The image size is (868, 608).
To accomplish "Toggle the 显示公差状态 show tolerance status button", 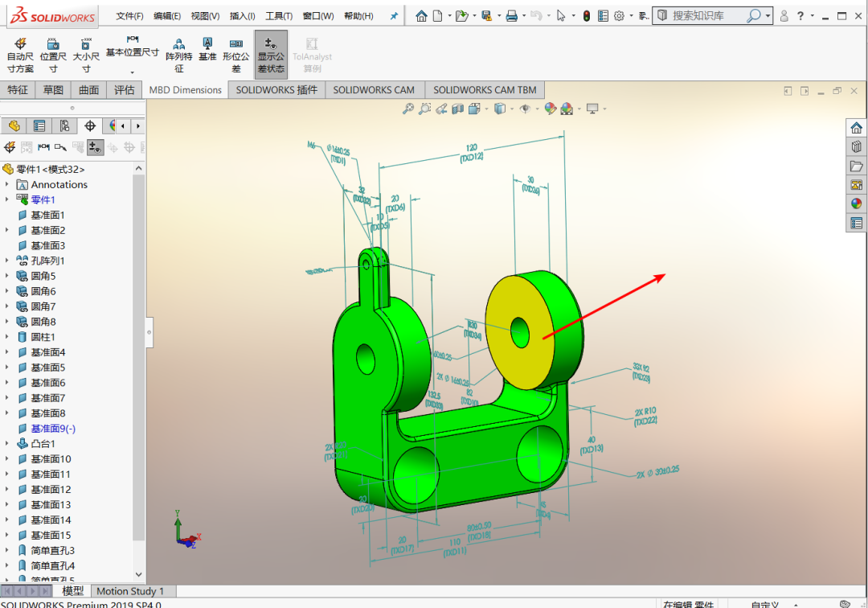I will pyautogui.click(x=271, y=55).
